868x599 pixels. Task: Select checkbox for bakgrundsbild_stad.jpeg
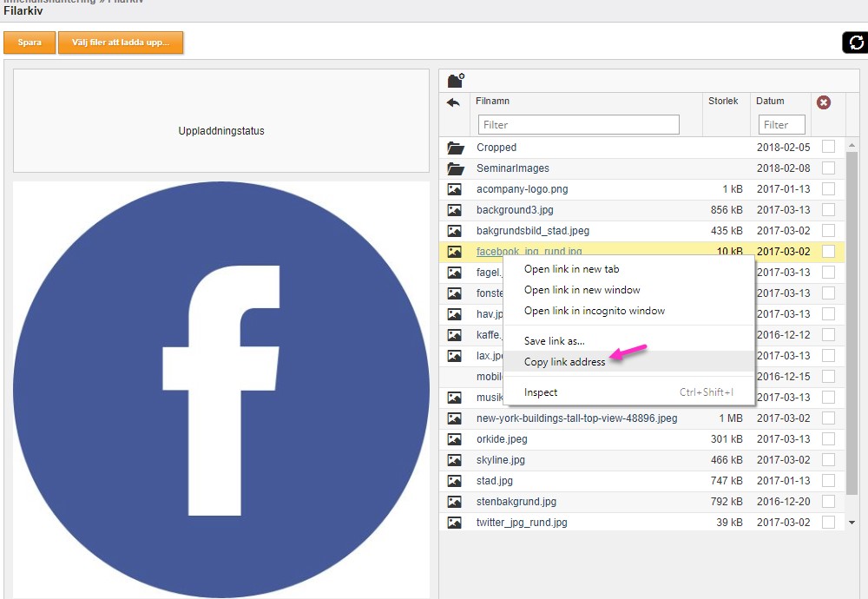(x=829, y=230)
